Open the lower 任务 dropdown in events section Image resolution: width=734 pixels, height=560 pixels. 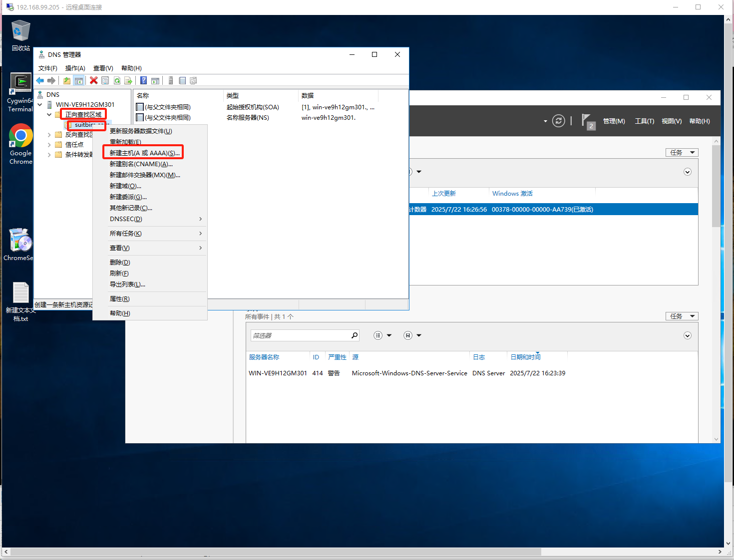(x=682, y=316)
